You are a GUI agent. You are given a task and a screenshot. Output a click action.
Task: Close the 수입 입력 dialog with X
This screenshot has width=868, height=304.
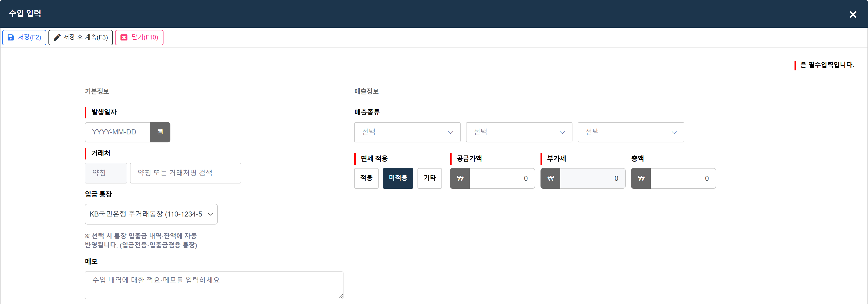[853, 14]
